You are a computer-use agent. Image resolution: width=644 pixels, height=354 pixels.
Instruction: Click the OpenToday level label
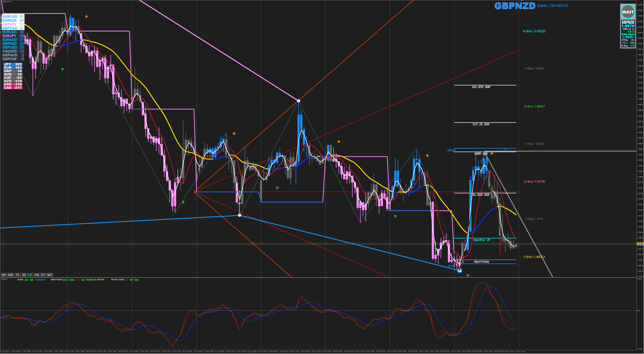click(x=482, y=262)
